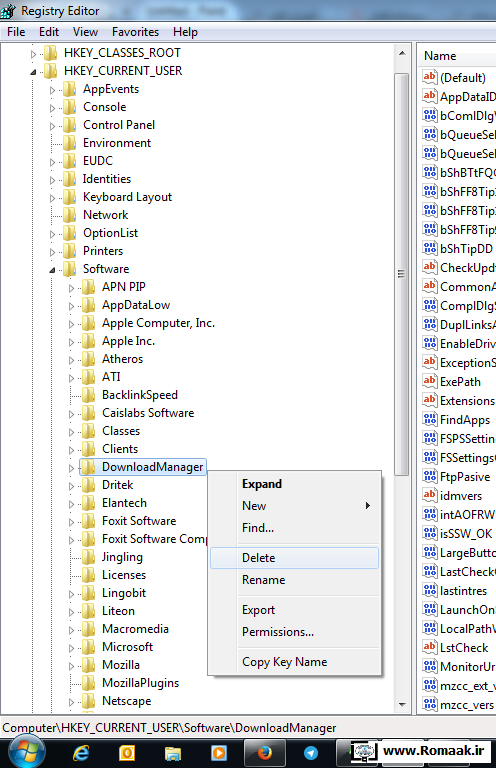Click the tree scrollbar up arrow

[402, 52]
